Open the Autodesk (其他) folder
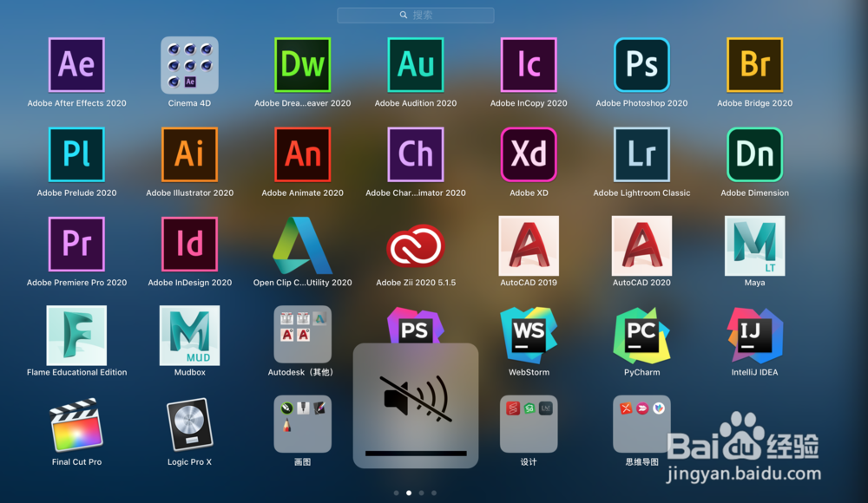868x503 pixels. 302,334
